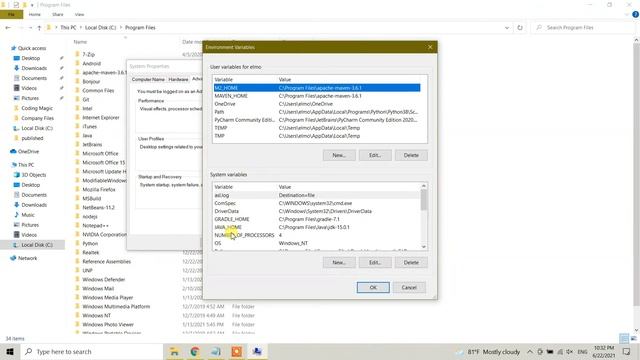Image resolution: width=640 pixels, height=360 pixels.
Task: Click Delete under System variables
Action: 411,262
